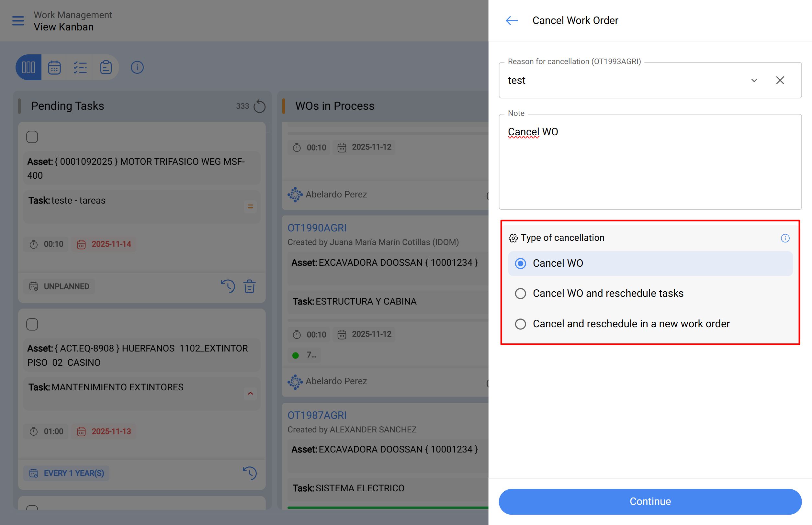Select the Kanban columns view tab

coord(28,68)
